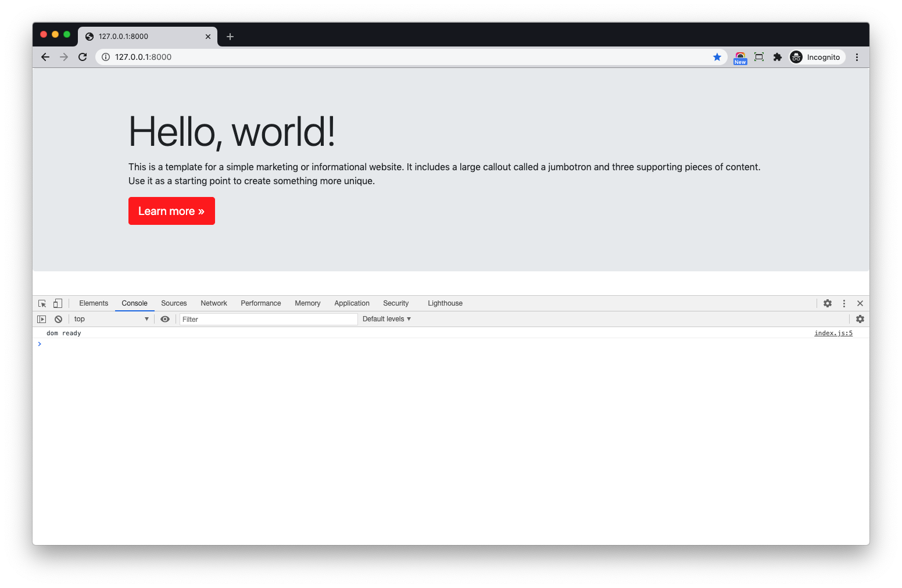Image resolution: width=902 pixels, height=588 pixels.
Task: Click the console Filter input field
Action: (269, 319)
